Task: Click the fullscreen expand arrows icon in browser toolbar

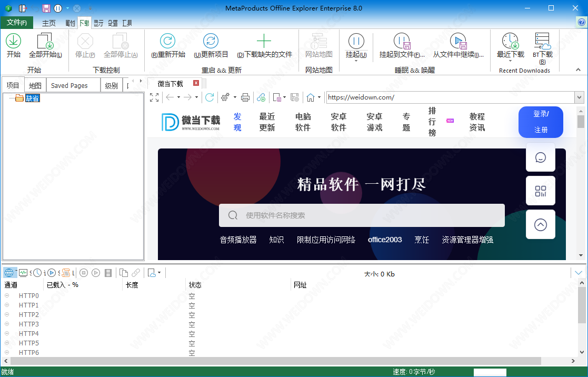Action: coord(154,97)
